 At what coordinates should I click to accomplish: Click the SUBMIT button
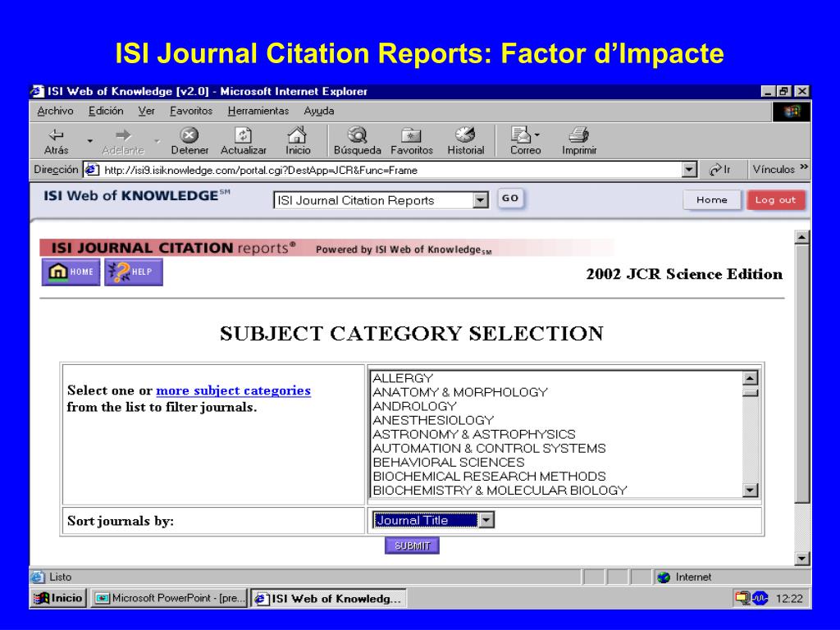coord(412,546)
